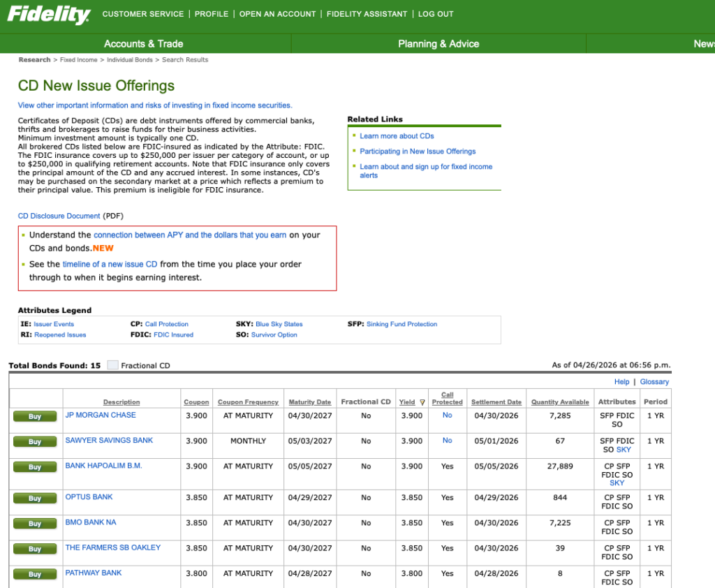
Task: Click the Yield sort arrow icon
Action: (x=422, y=402)
